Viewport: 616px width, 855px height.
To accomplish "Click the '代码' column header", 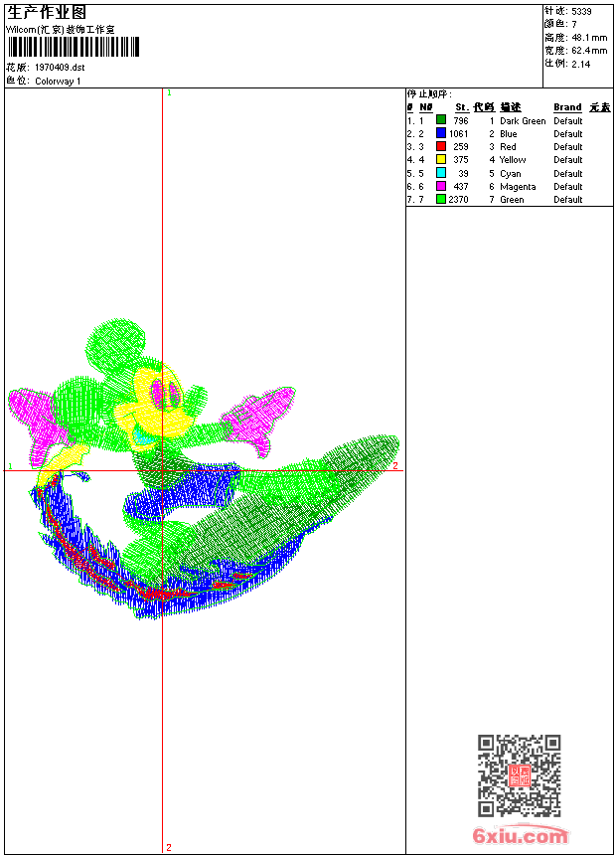I will pyautogui.click(x=484, y=107).
